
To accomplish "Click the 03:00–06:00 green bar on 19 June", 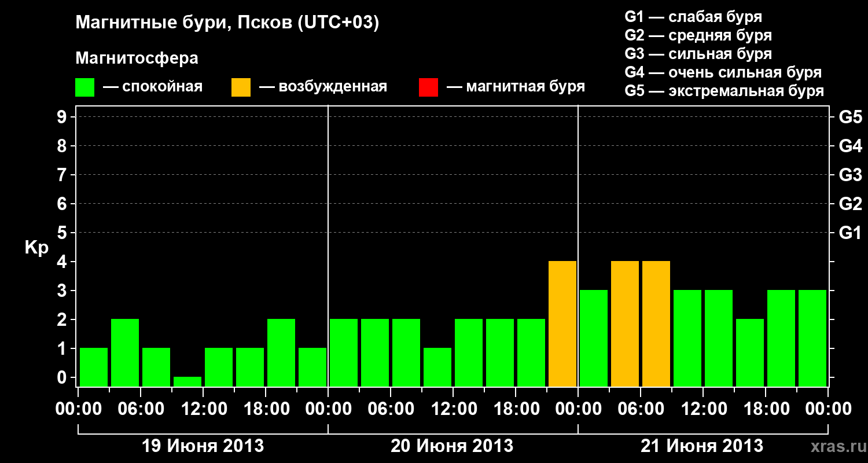I will (125, 352).
